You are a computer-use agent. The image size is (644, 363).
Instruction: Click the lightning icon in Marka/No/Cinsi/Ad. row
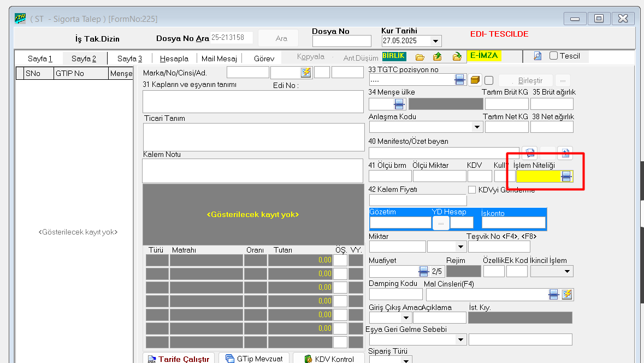tap(306, 72)
